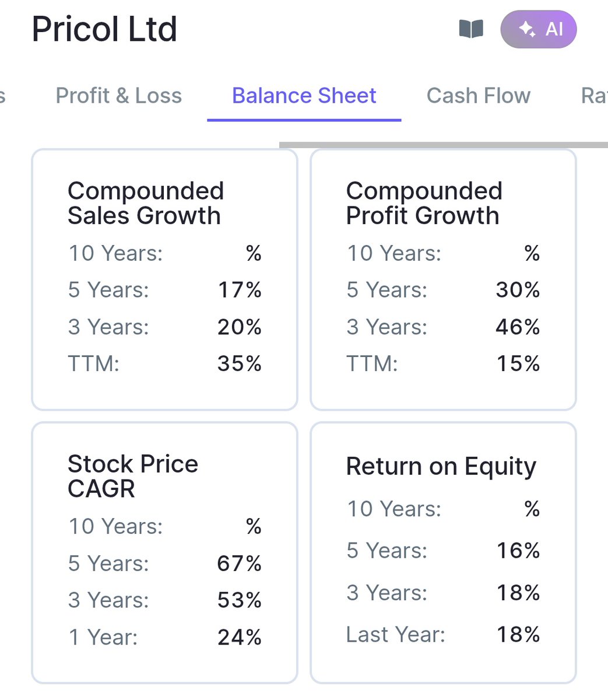Image resolution: width=608 pixels, height=700 pixels.
Task: Click the AI sparkle button
Action: [x=538, y=29]
